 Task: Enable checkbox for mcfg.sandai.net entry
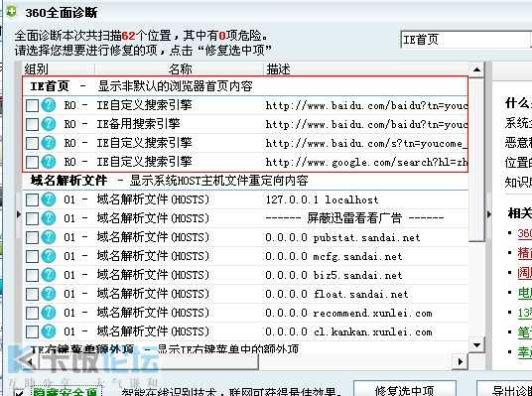pos(32,256)
